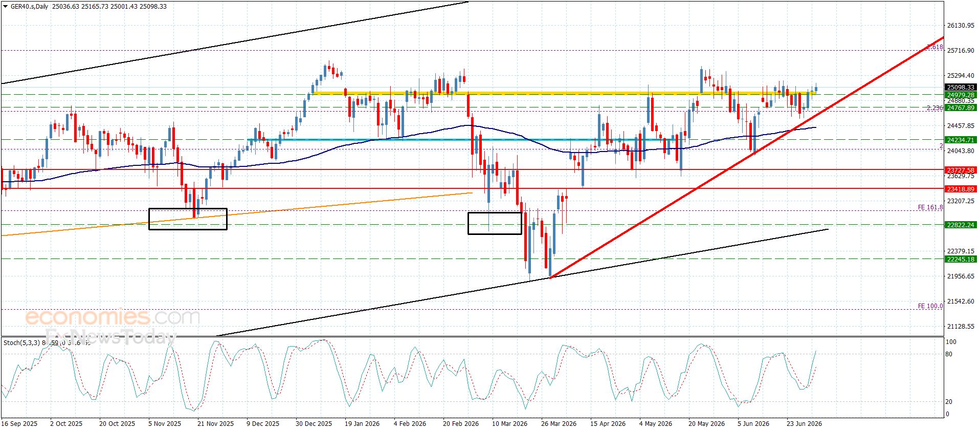Viewport: 980px width, 430px height.
Task: Click the current price label 25098.33
Action: pyautogui.click(x=961, y=88)
